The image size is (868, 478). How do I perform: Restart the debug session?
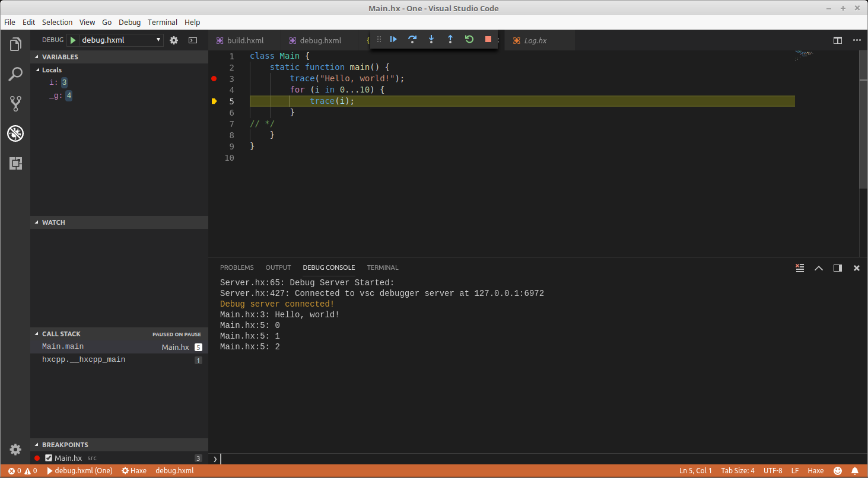pos(469,39)
